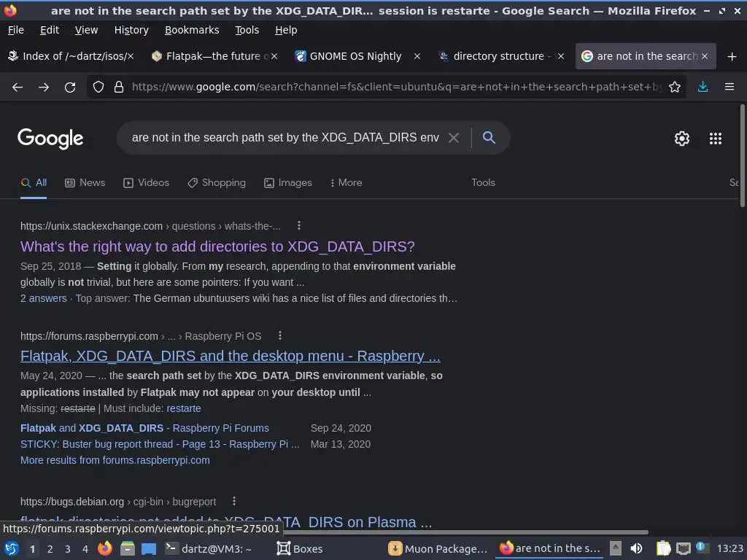Open 'Flatpak, XDG_DATA_DIRS and the desktop menu' result
The image size is (747, 560).
[230, 356]
